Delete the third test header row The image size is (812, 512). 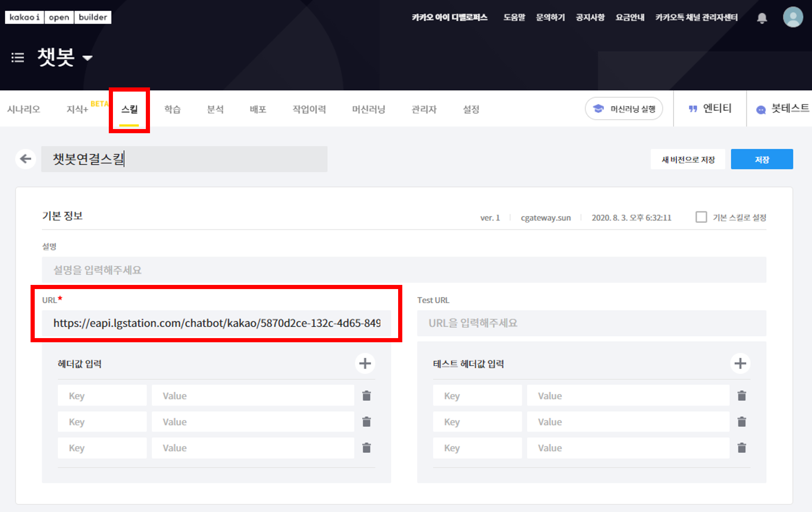coord(741,448)
